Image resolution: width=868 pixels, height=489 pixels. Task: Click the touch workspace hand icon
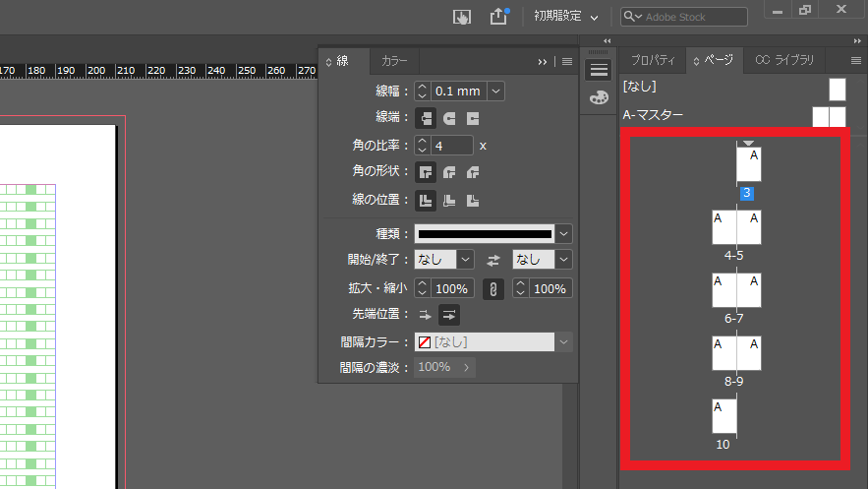(462, 17)
